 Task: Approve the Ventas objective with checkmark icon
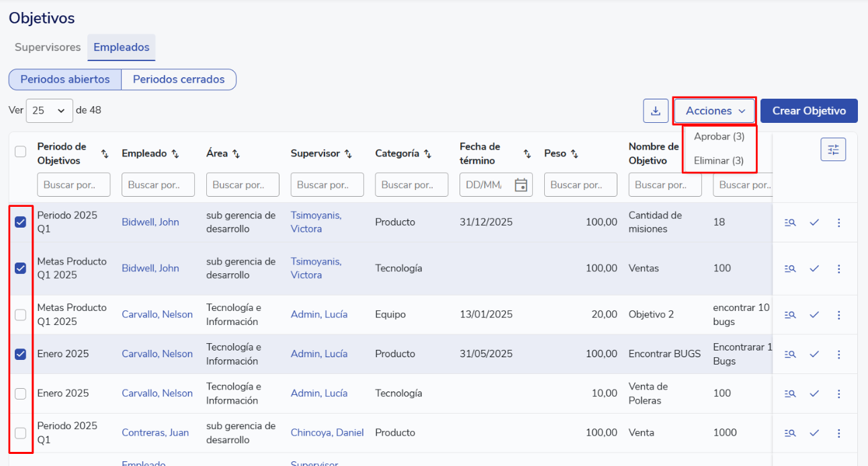pyautogui.click(x=814, y=269)
